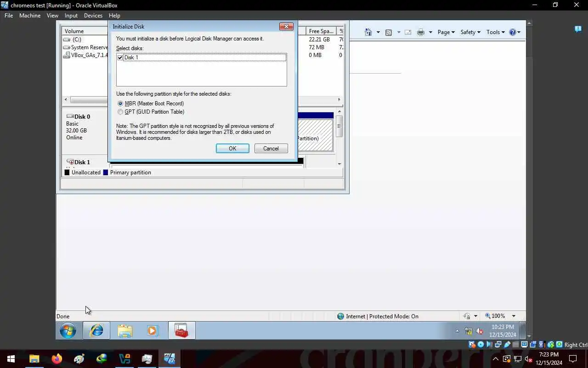Viewport: 588px width, 368px height.
Task: Click the host clock 7:23 PM
Action: 548,355
